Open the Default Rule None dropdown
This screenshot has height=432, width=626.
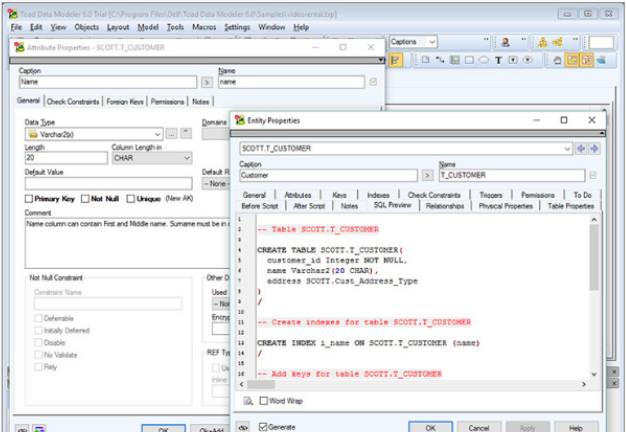[x=216, y=184]
